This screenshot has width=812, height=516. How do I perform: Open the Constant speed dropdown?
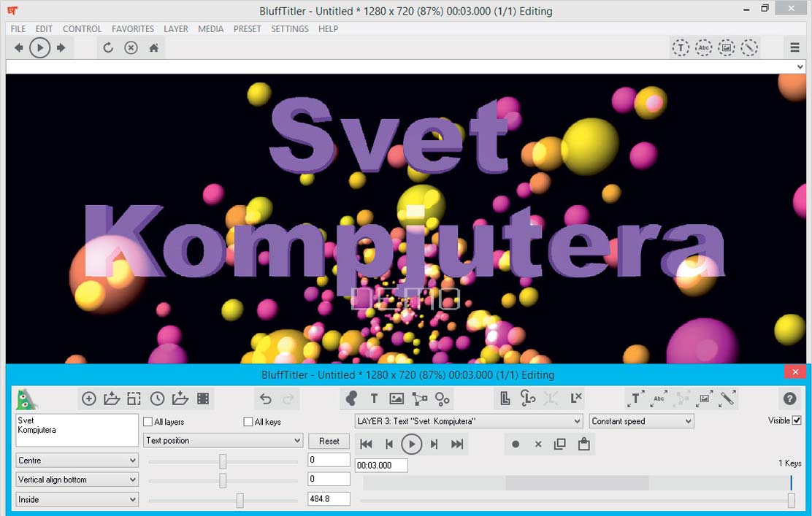tap(641, 421)
